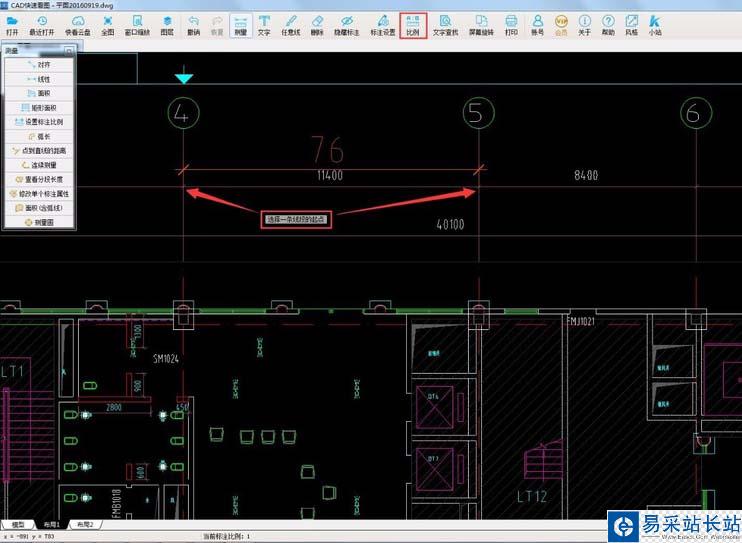Select 设置标注比例 in measure panel
This screenshot has height=543, width=742.
[x=40, y=122]
